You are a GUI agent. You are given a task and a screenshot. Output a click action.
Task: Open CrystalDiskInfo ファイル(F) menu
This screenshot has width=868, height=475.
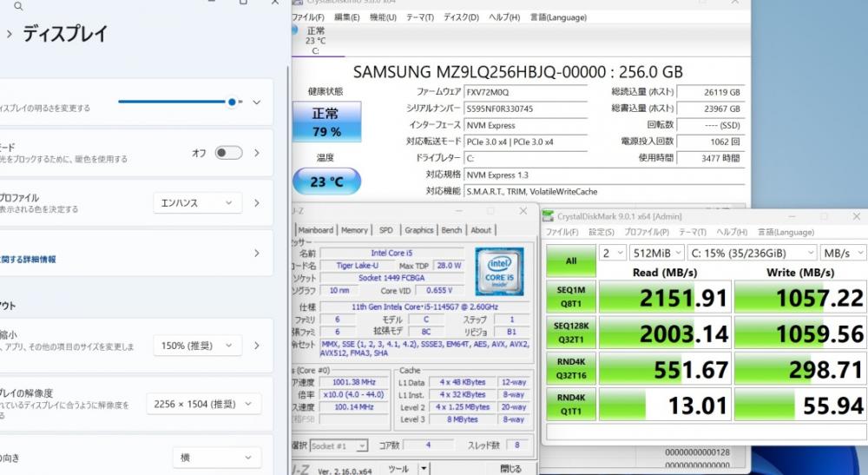pos(308,17)
